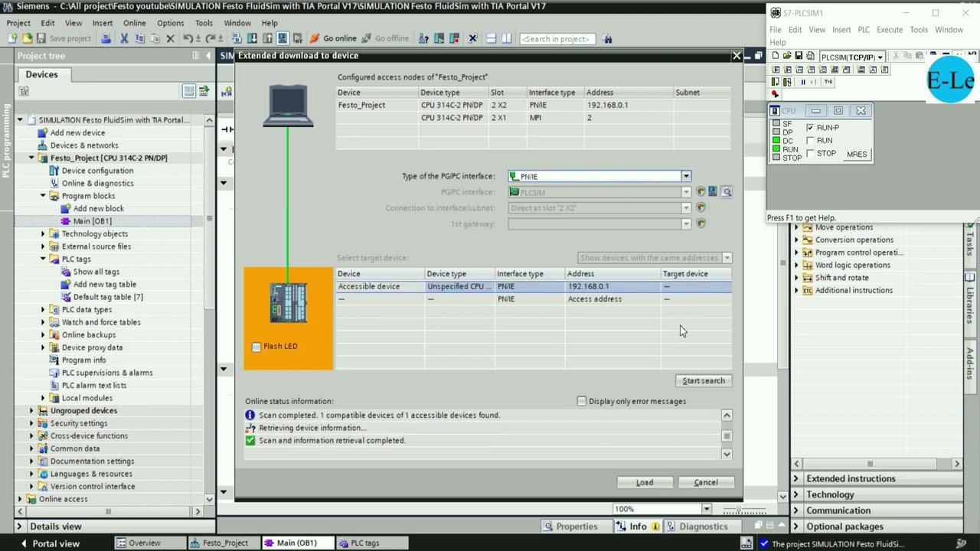Click the Delete X icon in TIA toolbar
Screen dimensions: 980x551
click(170, 38)
